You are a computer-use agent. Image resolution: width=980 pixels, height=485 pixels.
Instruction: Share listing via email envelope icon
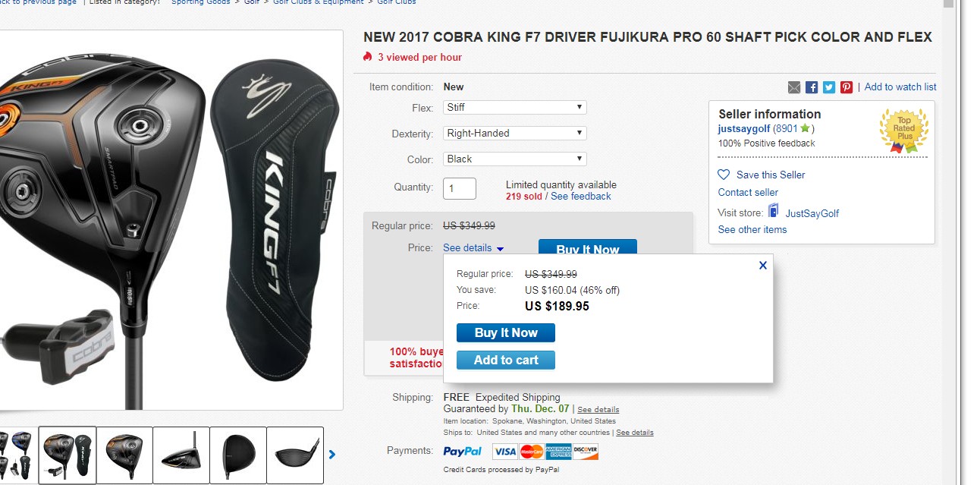click(x=794, y=87)
